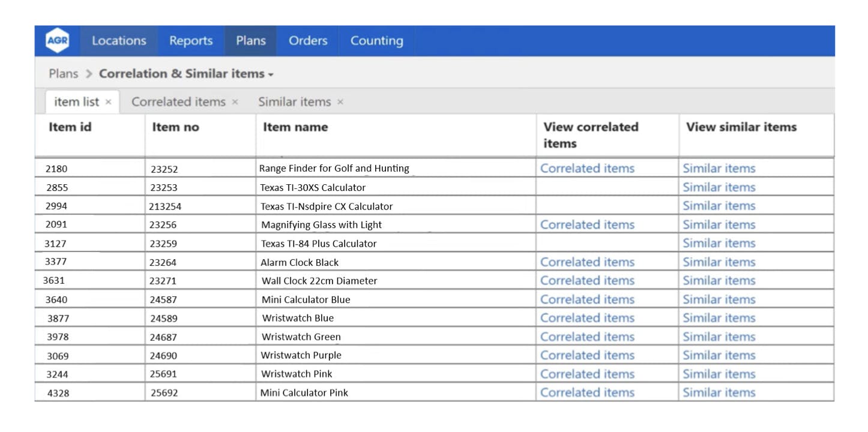Select the Alarm Clock Black row name
Viewport: 868px width, 432px height.
pyautogui.click(x=300, y=262)
